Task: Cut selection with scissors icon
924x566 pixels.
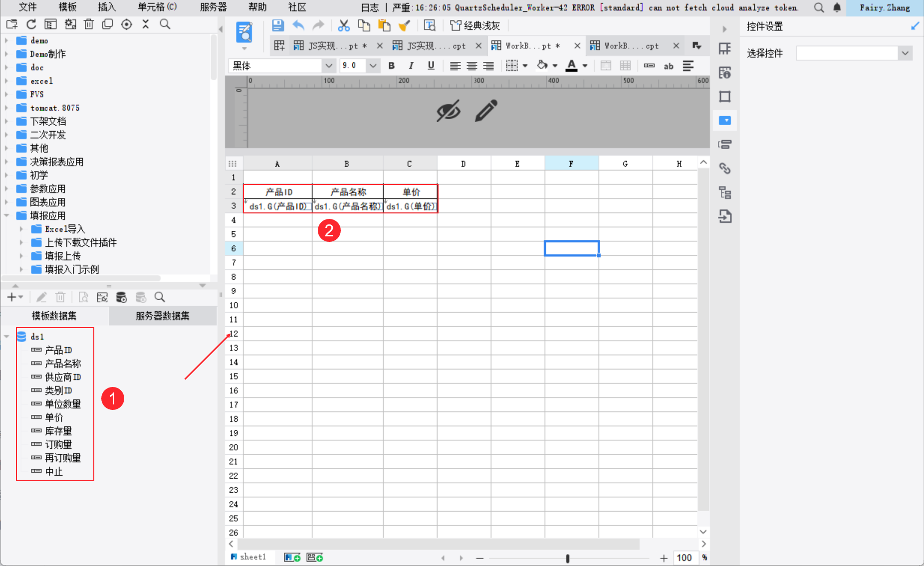Action: coord(344,25)
